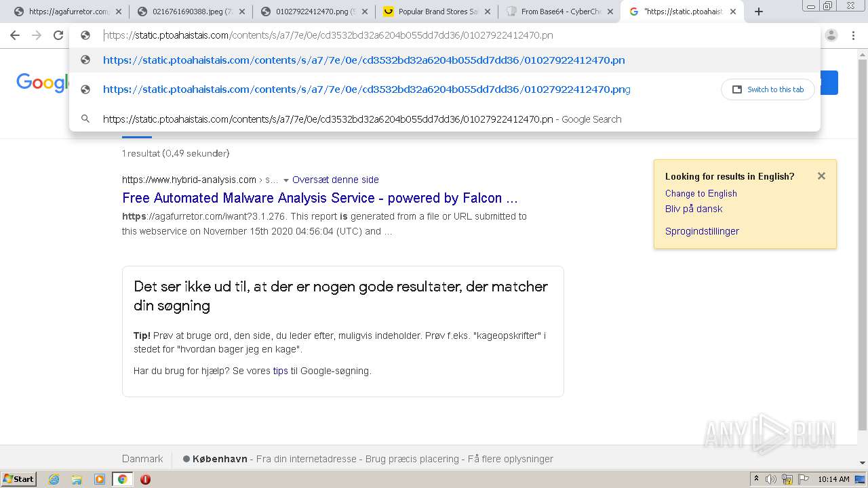868x488 pixels.
Task: Click the red Opera taskbar icon
Action: (x=145, y=479)
